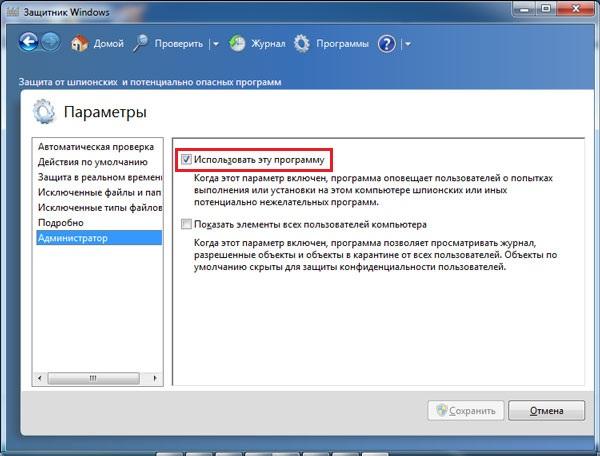
Task: Click the list's right scroll arrow
Action: click(155, 378)
